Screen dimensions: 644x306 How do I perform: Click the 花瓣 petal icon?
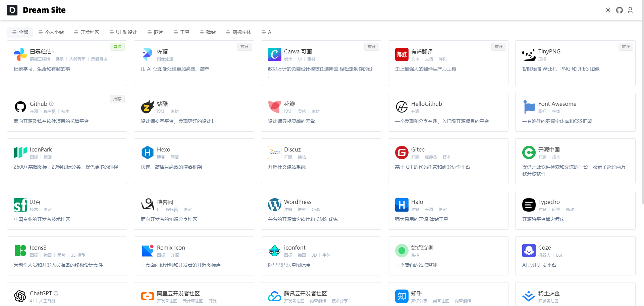[275, 107]
